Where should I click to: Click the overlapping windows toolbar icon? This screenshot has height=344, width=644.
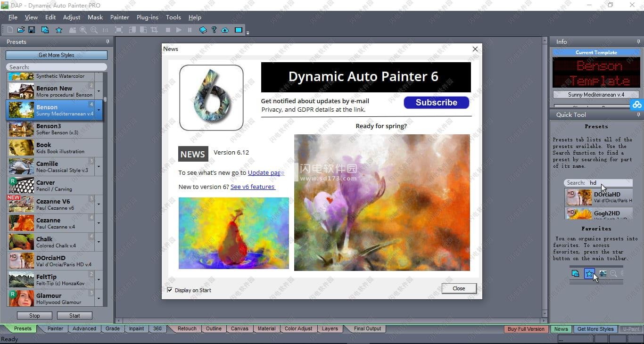(x=45, y=30)
